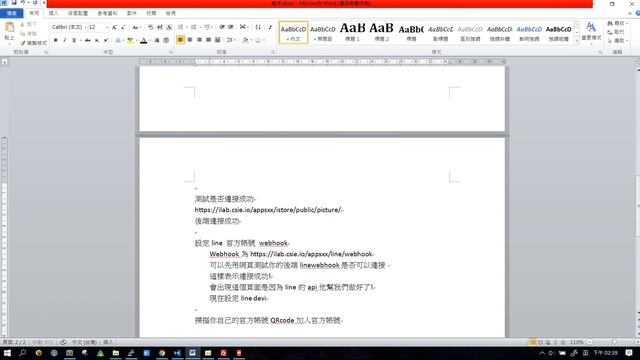This screenshot has width=640, height=360.
Task: Apply the blue AaBbCcD style
Action: (x=529, y=33)
